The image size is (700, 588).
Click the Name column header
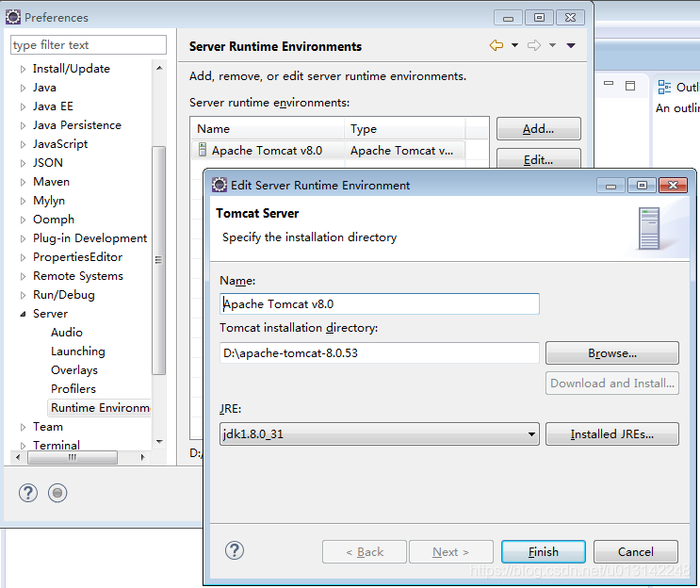tap(268, 128)
